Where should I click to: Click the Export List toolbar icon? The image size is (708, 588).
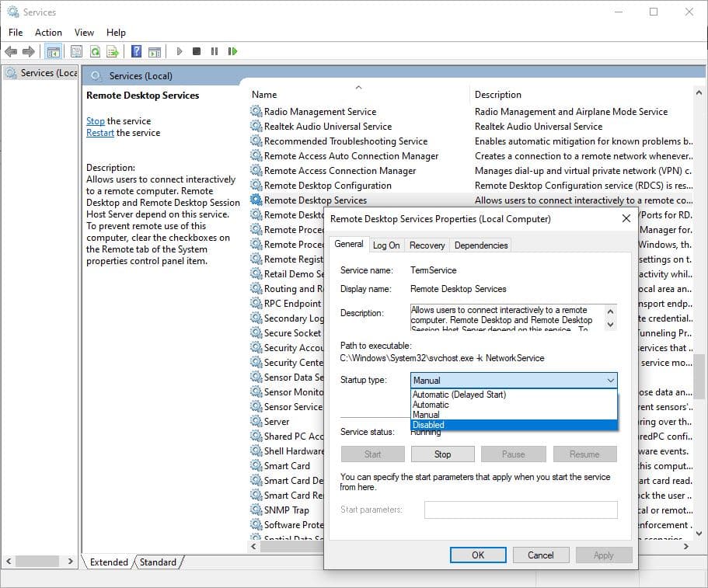point(113,51)
